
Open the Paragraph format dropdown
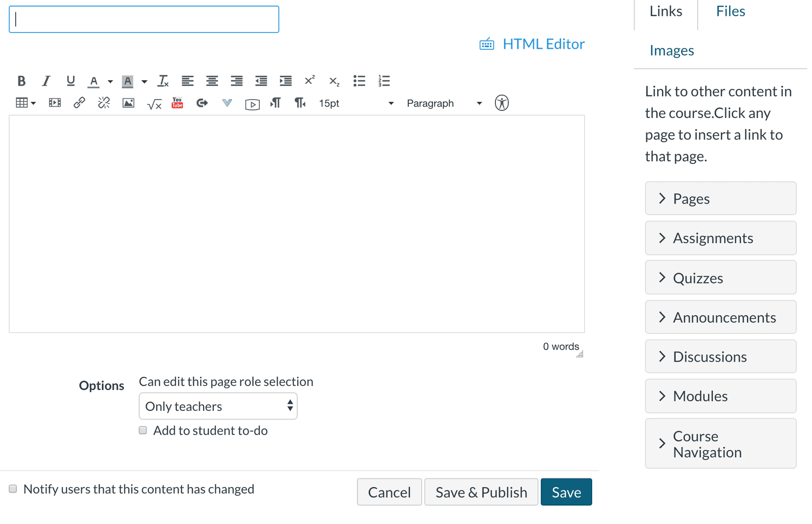pos(444,103)
